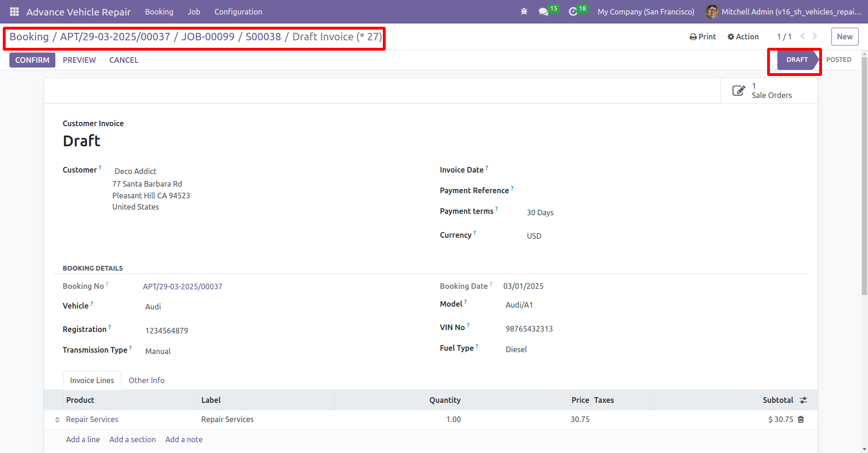Go to previous record arrow
The width and height of the screenshot is (868, 453).
802,36
